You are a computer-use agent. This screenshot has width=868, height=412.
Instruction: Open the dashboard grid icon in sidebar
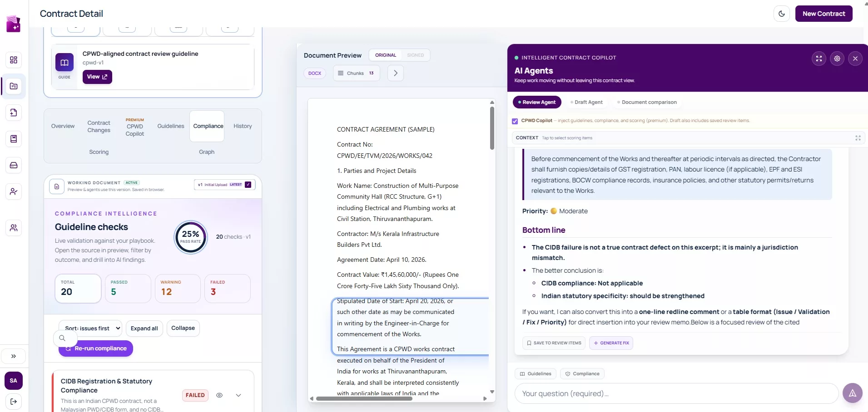tap(14, 60)
